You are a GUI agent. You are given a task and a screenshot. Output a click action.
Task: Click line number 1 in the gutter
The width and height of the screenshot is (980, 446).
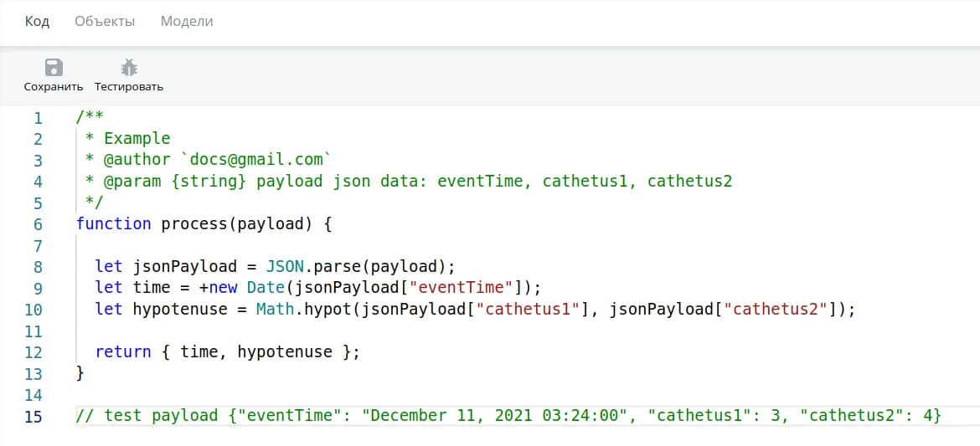click(x=38, y=117)
